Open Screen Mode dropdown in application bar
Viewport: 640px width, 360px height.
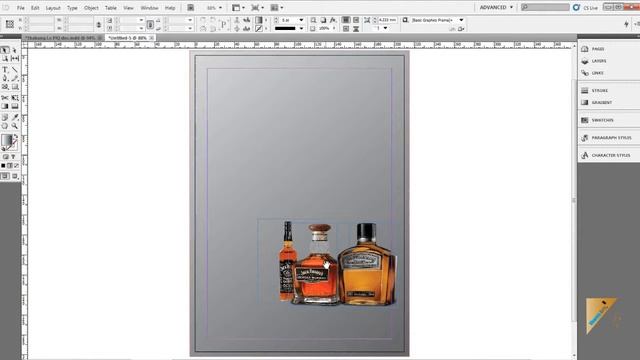258,8
